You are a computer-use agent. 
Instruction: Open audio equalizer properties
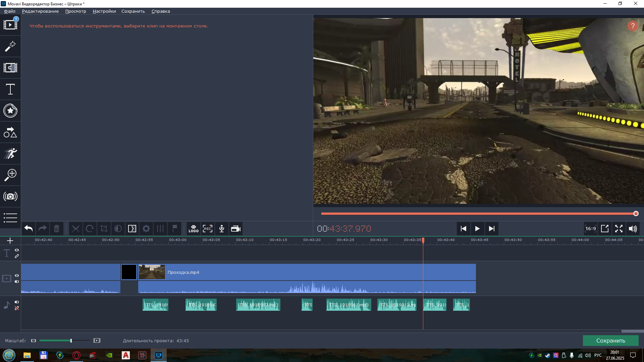pyautogui.click(x=160, y=229)
